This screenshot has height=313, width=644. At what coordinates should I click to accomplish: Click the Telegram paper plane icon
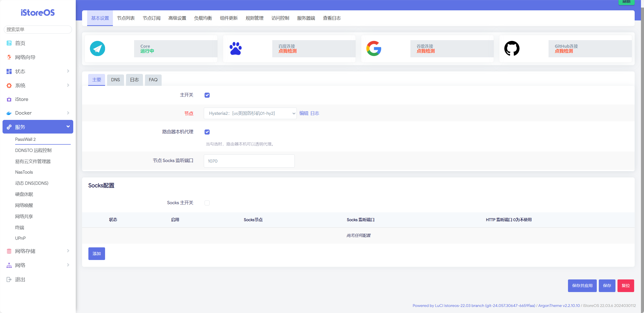97,48
